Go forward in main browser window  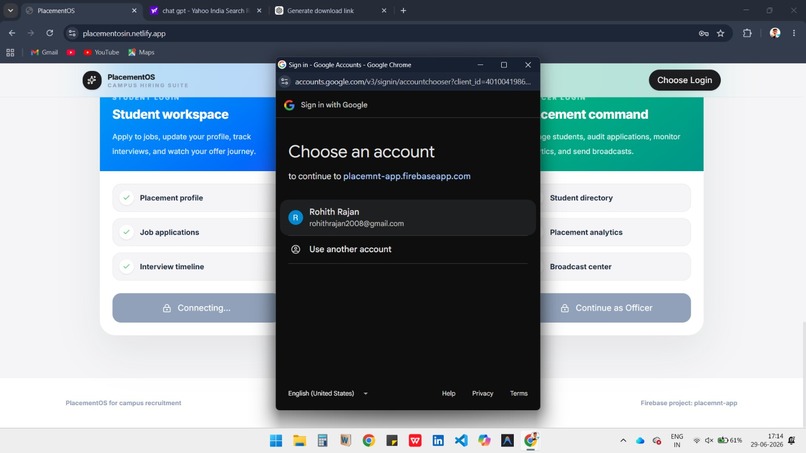click(x=31, y=33)
